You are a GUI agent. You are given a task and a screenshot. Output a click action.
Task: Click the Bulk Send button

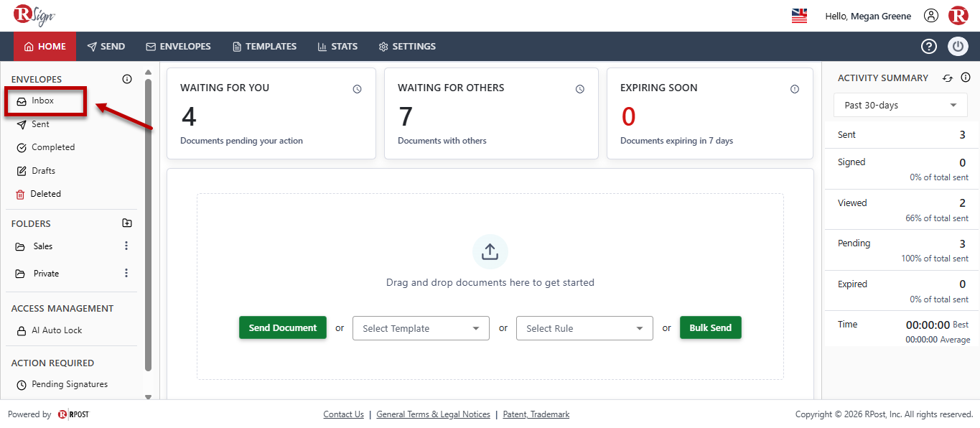pyautogui.click(x=711, y=327)
